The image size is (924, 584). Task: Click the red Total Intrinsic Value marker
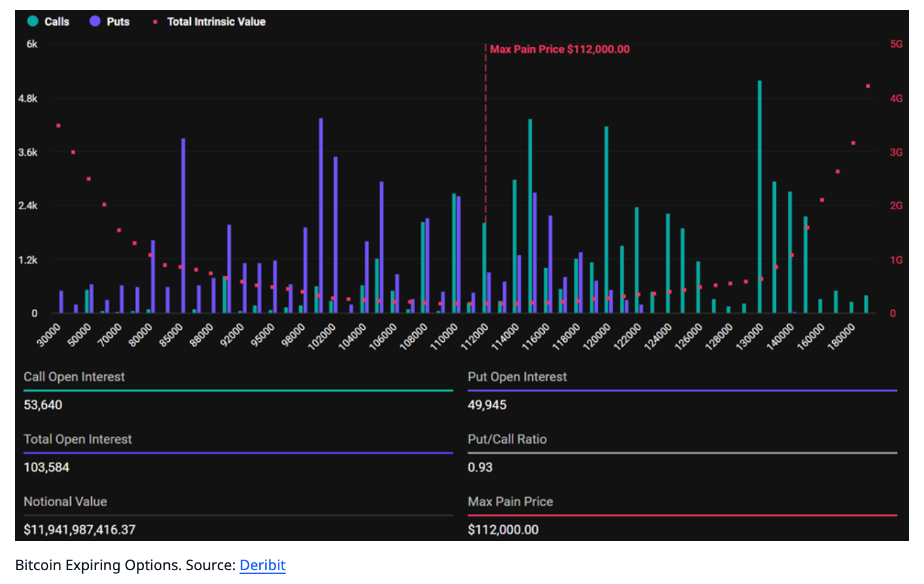coord(155,22)
